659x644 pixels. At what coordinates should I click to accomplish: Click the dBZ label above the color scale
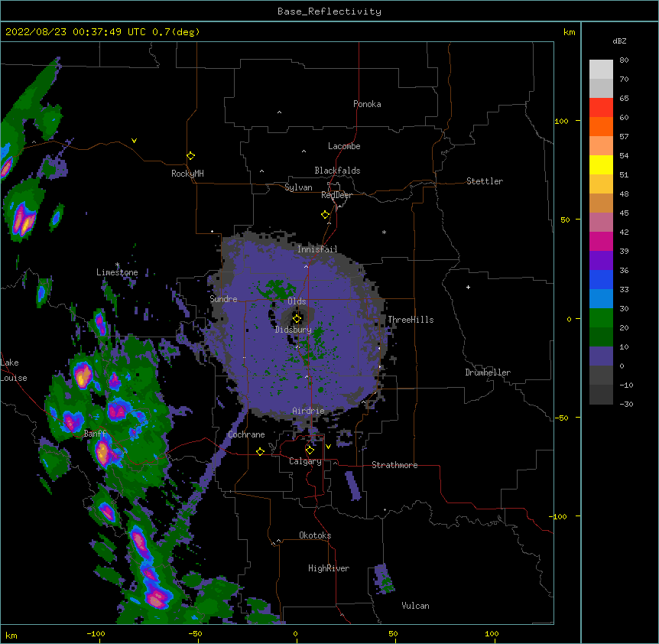pos(619,41)
